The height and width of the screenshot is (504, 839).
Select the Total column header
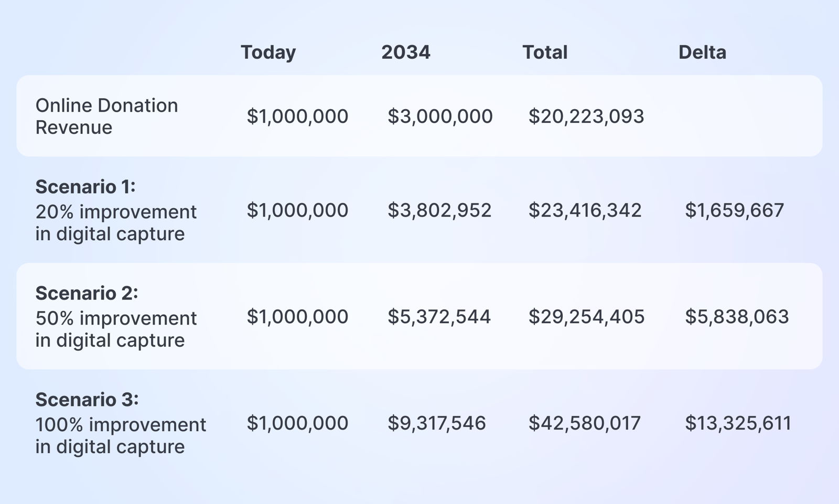tap(545, 52)
